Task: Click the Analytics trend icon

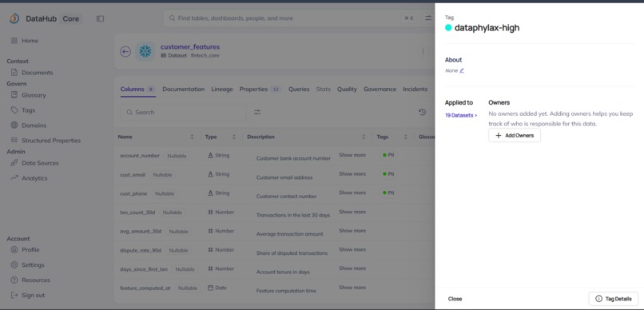Action: tap(14, 178)
